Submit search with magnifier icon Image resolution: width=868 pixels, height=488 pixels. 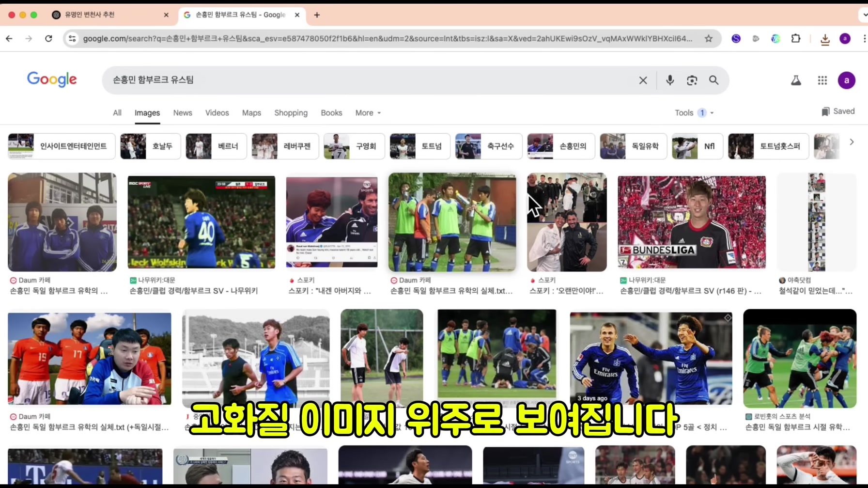[714, 80]
